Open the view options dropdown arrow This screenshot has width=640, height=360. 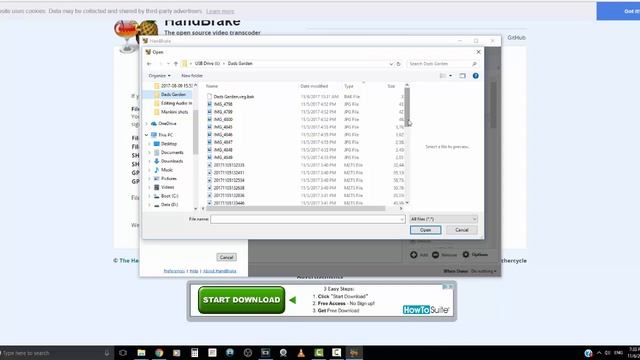[x=451, y=76]
